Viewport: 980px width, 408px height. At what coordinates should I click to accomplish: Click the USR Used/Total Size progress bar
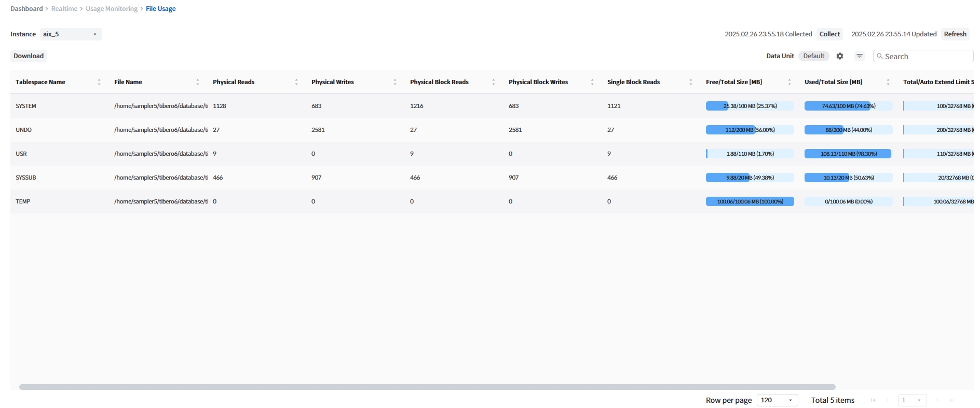point(848,154)
